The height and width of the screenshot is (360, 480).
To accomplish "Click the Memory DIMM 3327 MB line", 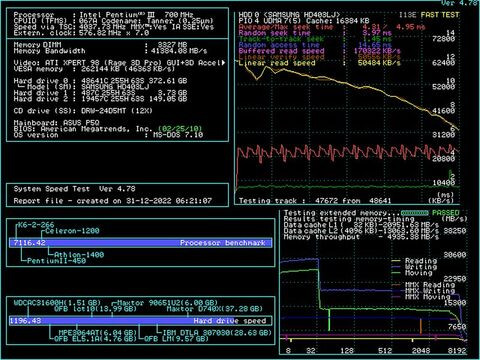I will tap(100, 45).
